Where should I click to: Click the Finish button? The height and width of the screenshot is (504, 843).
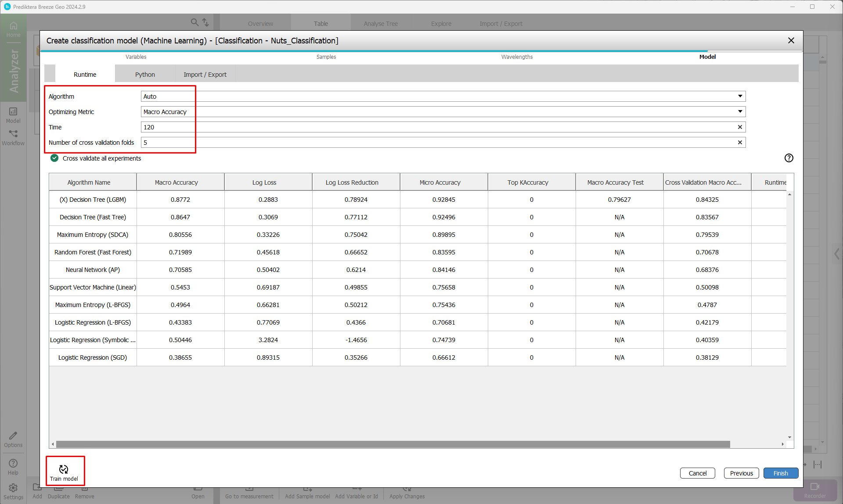(x=780, y=473)
